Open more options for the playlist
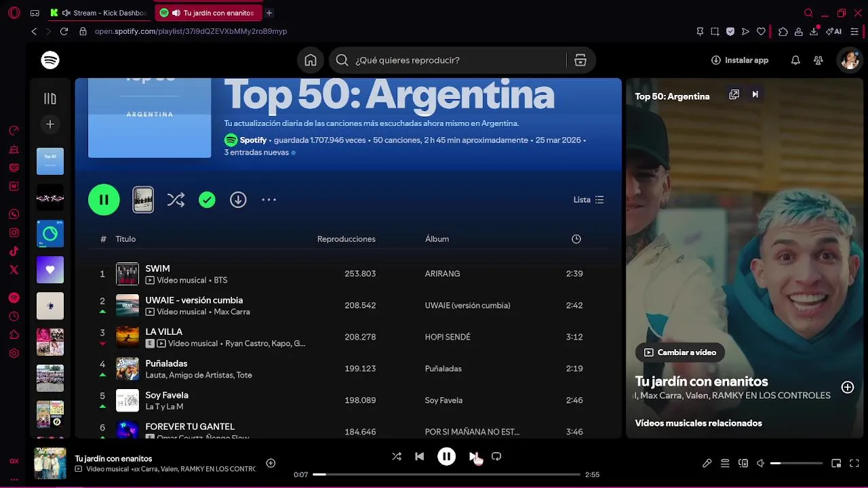The height and width of the screenshot is (488, 868). pos(269,199)
